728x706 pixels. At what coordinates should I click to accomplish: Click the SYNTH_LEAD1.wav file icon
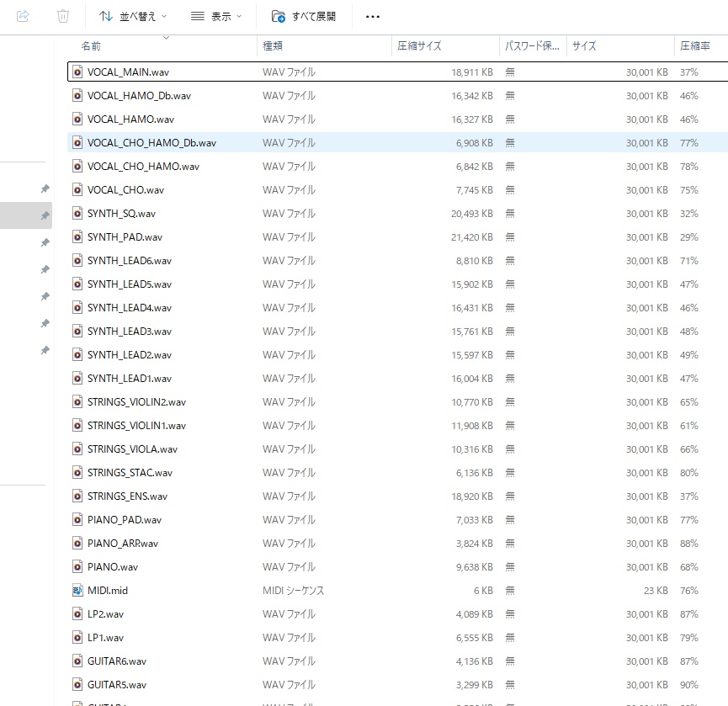coord(77,379)
